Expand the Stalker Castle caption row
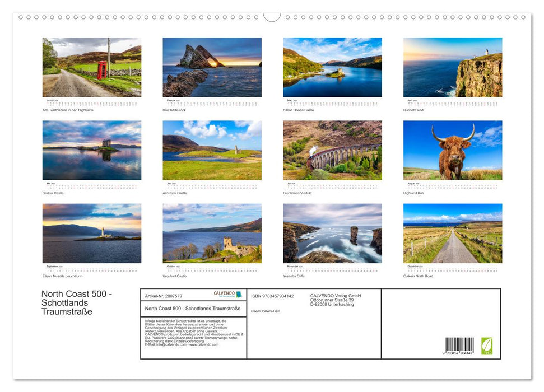544x392 pixels. [53, 192]
